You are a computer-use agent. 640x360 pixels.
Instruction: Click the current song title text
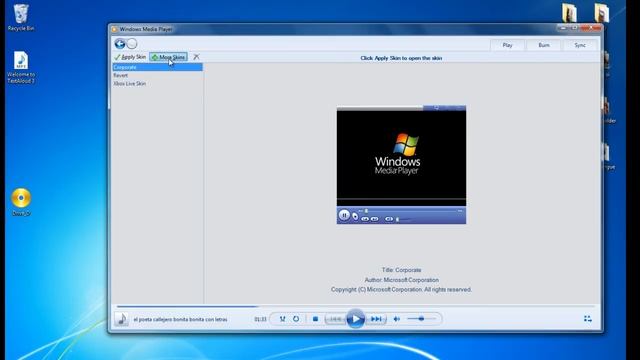pos(180,320)
